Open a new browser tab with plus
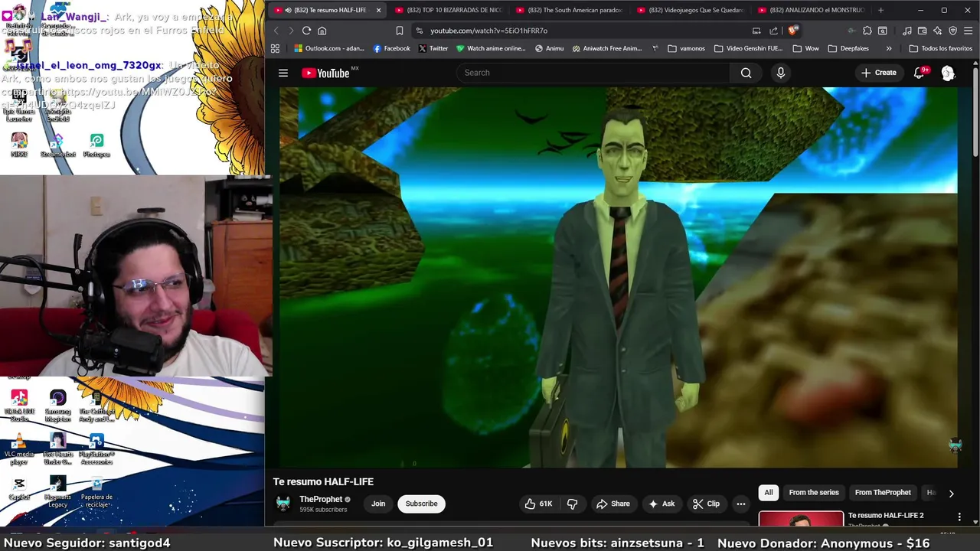 coord(880,10)
